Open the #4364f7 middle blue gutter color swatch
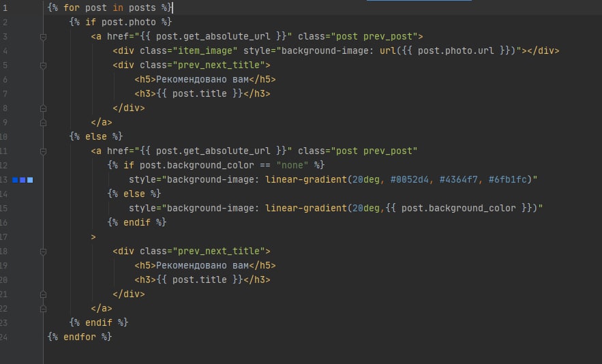The width and height of the screenshot is (602, 364). tap(22, 180)
